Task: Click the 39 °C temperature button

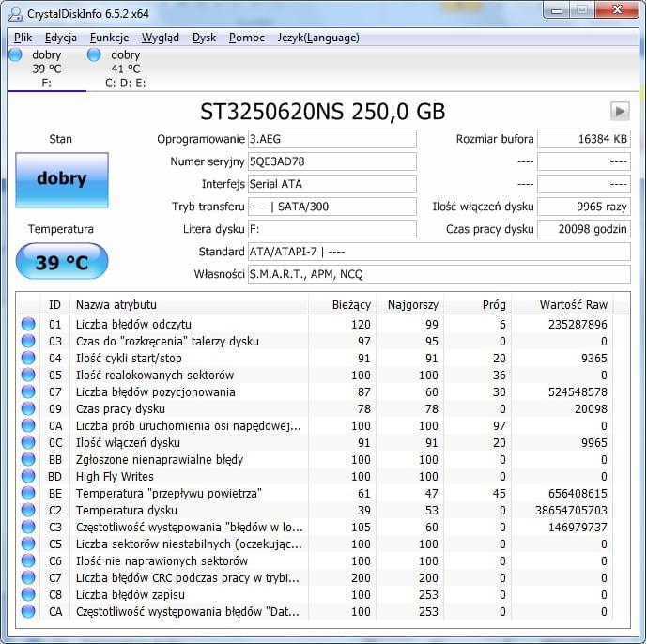Action: (62, 261)
